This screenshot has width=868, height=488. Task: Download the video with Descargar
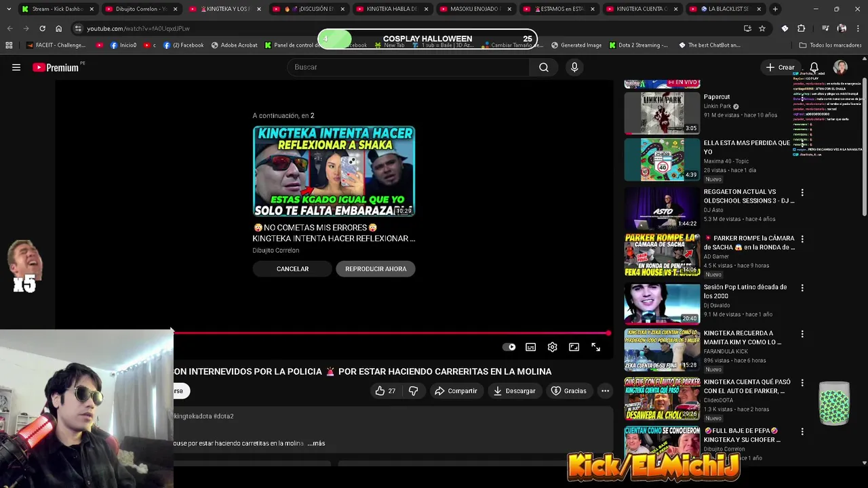[x=514, y=391]
